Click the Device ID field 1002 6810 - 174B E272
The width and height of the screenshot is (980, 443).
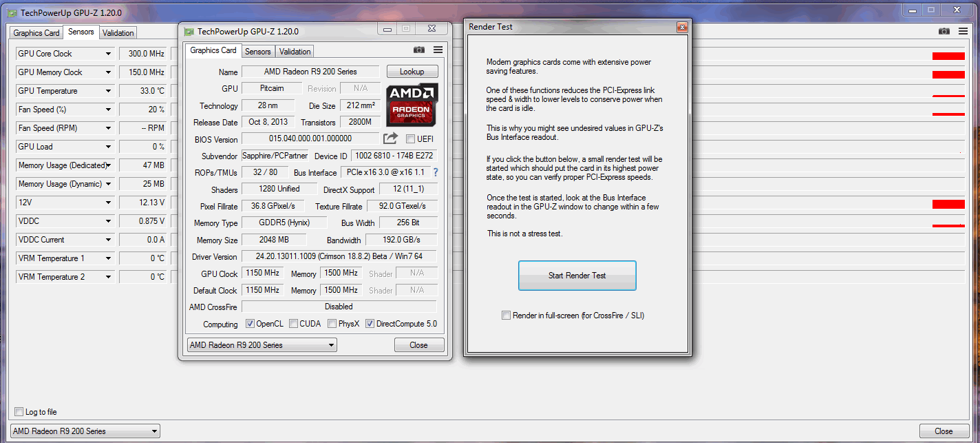(394, 156)
